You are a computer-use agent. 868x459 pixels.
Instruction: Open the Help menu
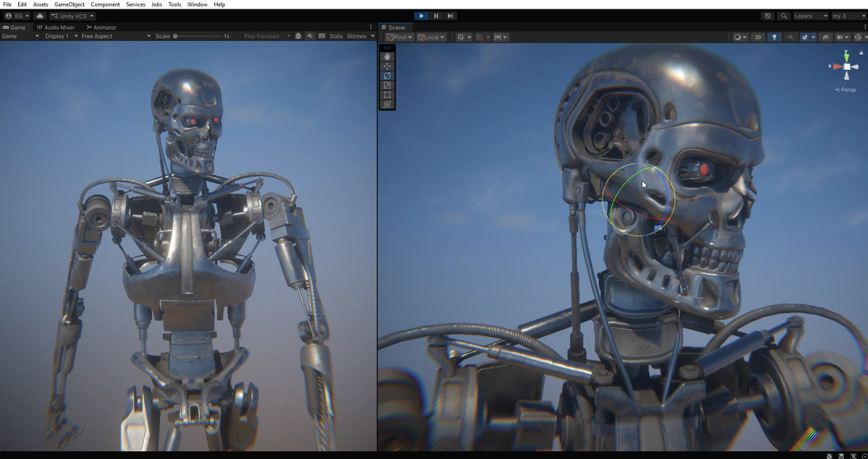(x=219, y=4)
